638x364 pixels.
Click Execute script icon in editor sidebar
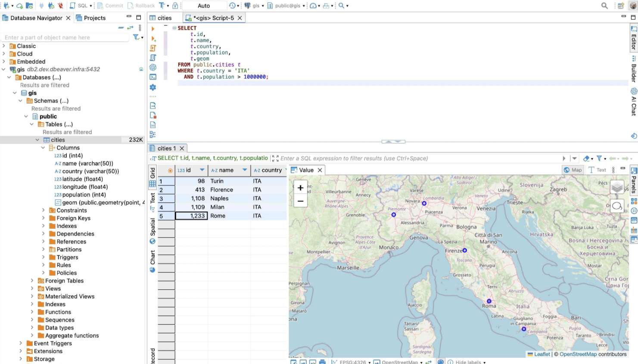tap(153, 48)
